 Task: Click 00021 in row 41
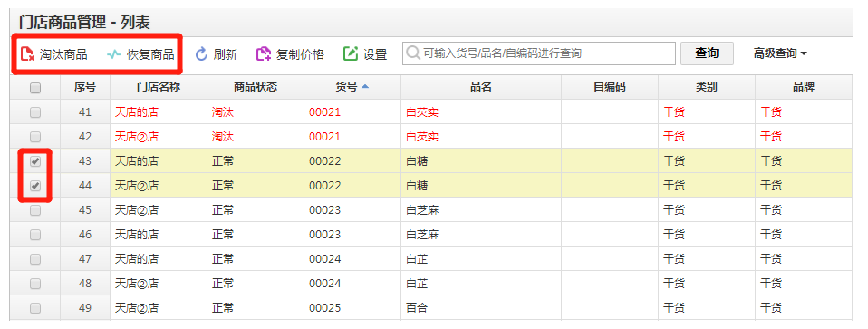coord(325,112)
